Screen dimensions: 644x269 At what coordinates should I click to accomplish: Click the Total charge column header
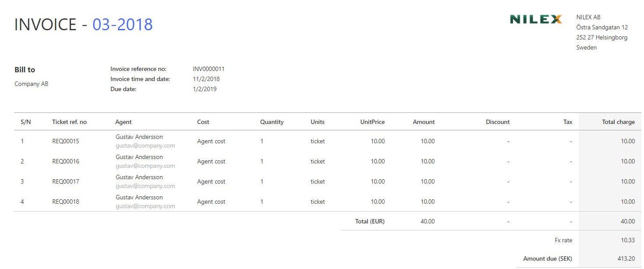point(618,122)
